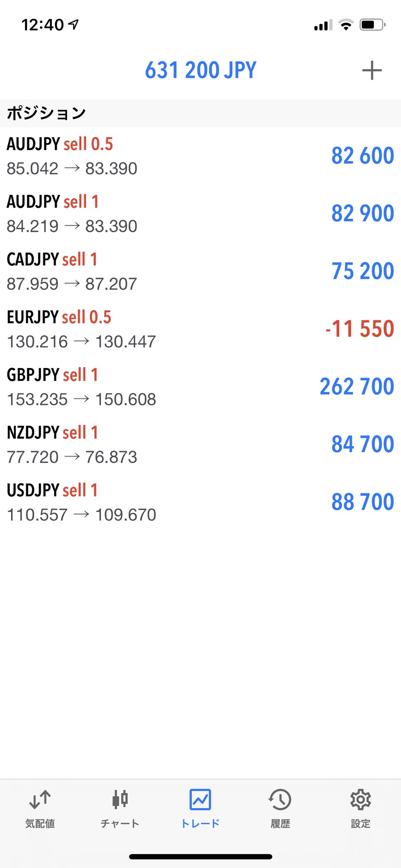This screenshot has height=868, width=401.
Task: Open the chart (チャート) candlestick icon
Action: (x=120, y=800)
